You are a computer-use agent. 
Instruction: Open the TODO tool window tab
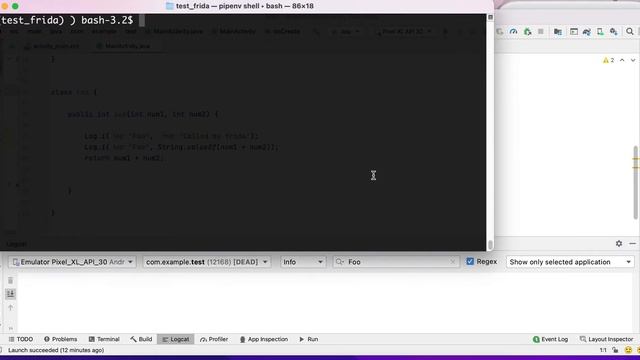pos(21,339)
